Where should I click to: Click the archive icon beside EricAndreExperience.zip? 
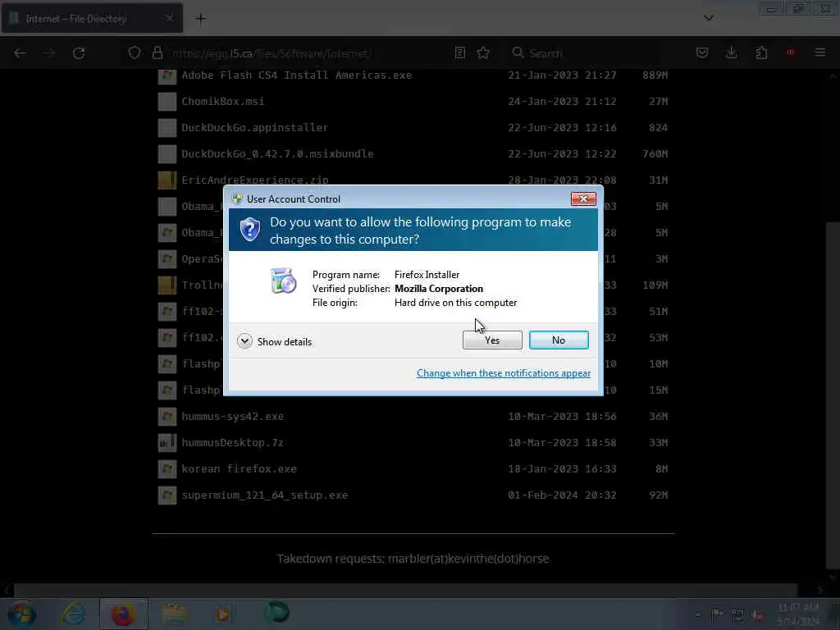pos(167,180)
